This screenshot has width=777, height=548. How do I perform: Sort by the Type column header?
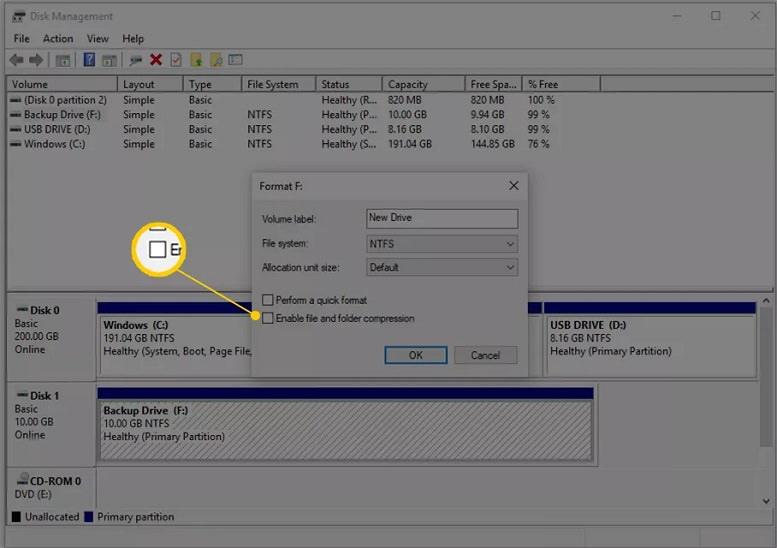click(x=212, y=84)
